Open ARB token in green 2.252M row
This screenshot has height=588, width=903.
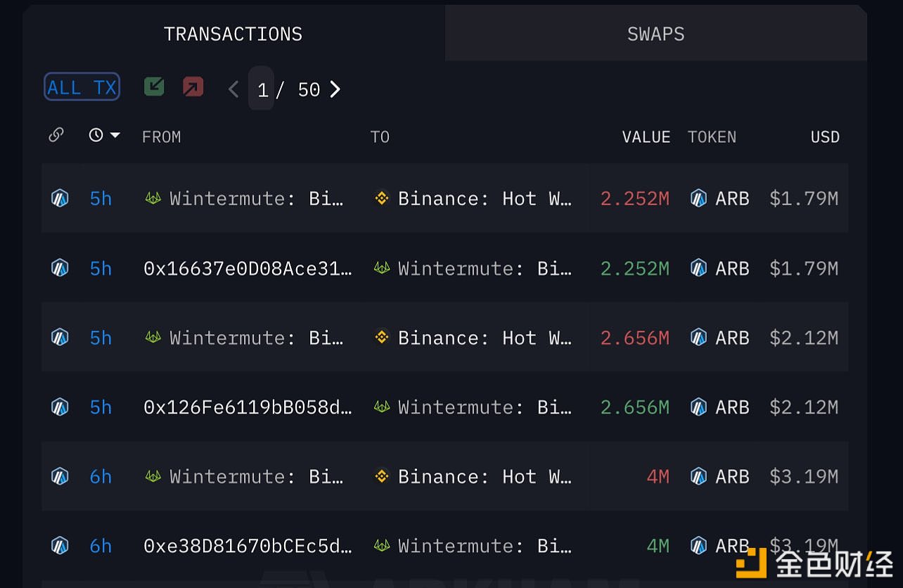coord(719,268)
